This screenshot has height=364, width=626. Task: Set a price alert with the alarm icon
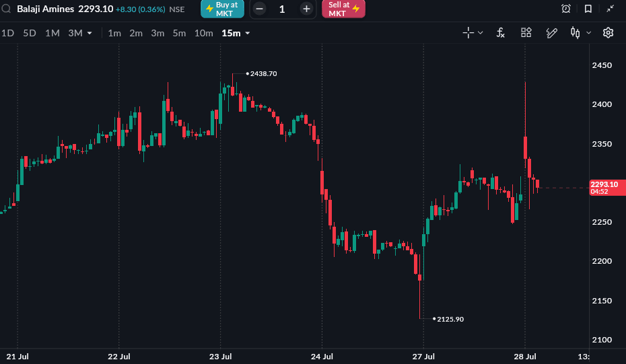coord(565,8)
